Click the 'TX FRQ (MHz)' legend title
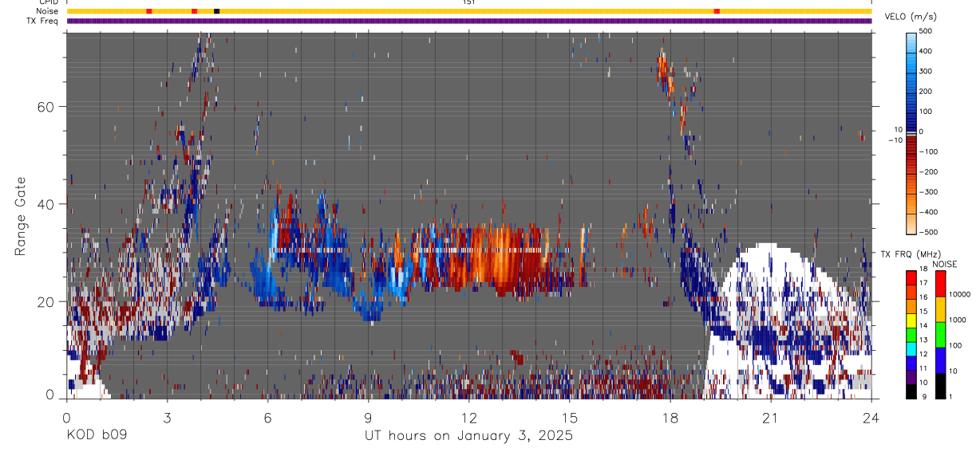 click(910, 254)
